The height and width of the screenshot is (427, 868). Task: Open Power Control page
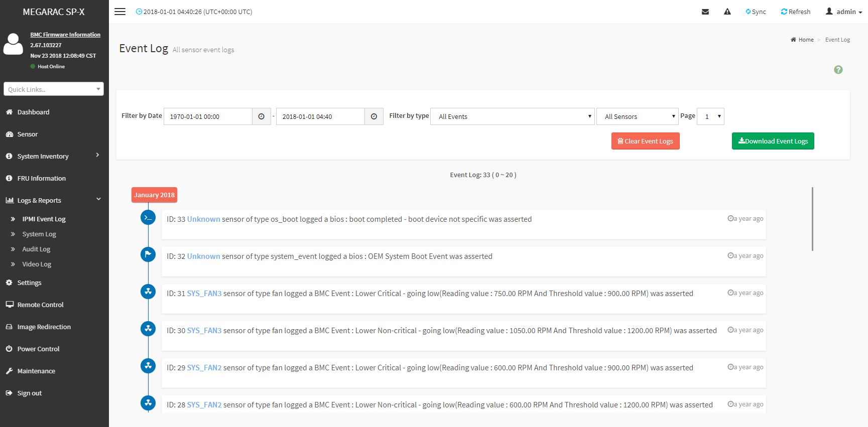click(x=38, y=349)
